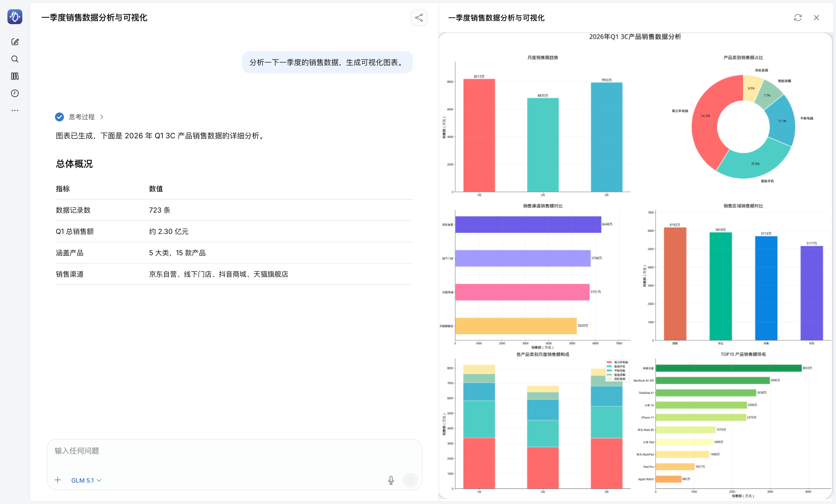Screen dimensions: 836x504
Task: Select the 总体概况 heading
Action: pyautogui.click(x=74, y=164)
